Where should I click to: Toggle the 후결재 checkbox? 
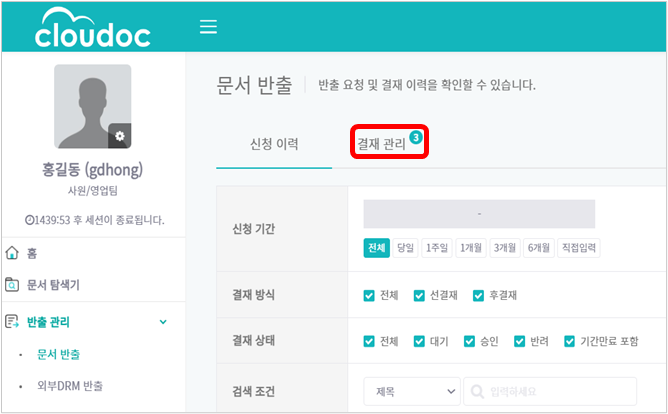pyautogui.click(x=478, y=296)
